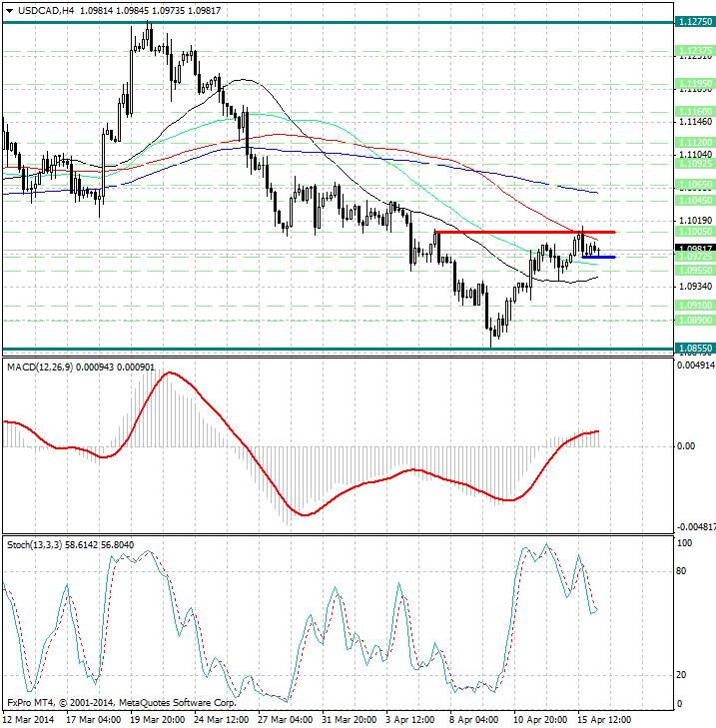The width and height of the screenshot is (716, 728).
Task: Click the 1.09100 green level label
Action: tap(696, 305)
